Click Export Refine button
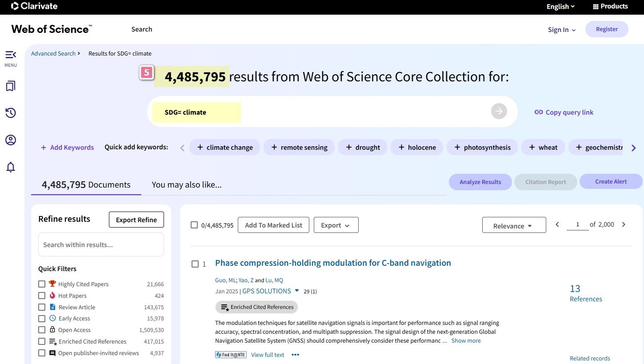Viewport: 644px width, 364px height. pos(136,220)
